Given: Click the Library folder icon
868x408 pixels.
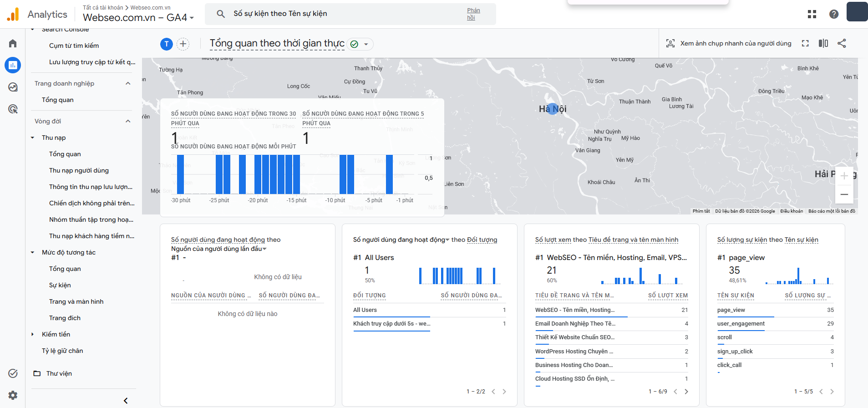Looking at the screenshot, I should [37, 373].
